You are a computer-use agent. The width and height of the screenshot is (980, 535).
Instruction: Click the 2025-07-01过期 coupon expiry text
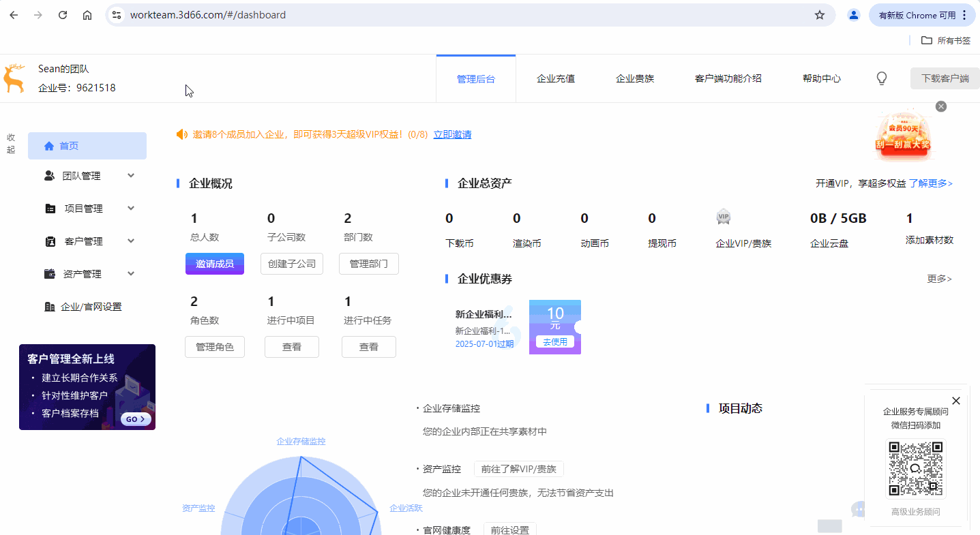click(x=485, y=343)
